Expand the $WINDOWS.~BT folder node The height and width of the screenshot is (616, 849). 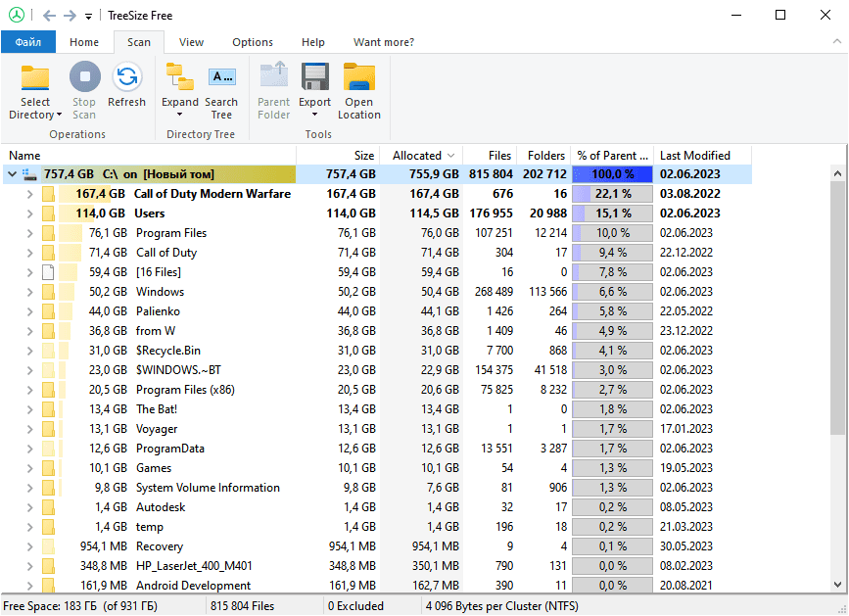(29, 370)
